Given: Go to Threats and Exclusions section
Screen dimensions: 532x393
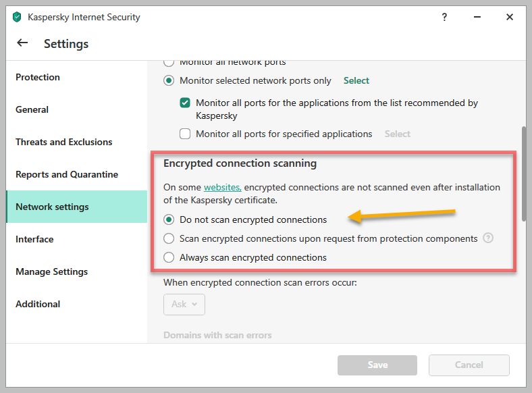Looking at the screenshot, I should click(64, 142).
